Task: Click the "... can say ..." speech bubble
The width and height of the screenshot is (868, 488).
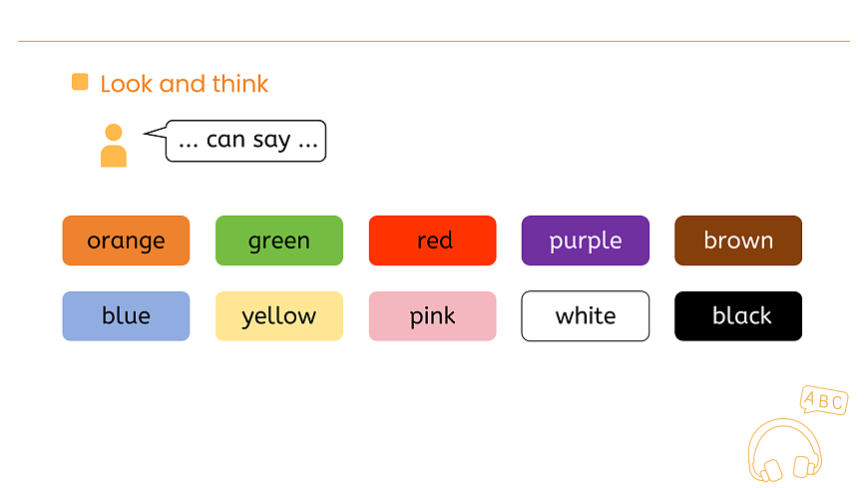Action: click(x=246, y=141)
